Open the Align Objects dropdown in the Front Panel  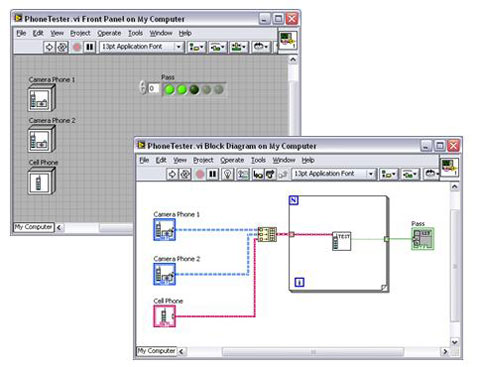coord(196,47)
